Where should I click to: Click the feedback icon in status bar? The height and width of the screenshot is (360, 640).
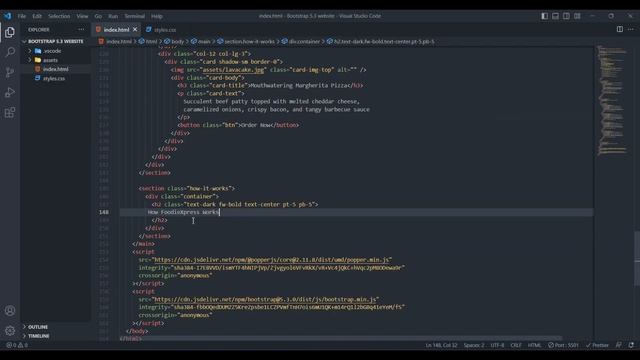619,345
